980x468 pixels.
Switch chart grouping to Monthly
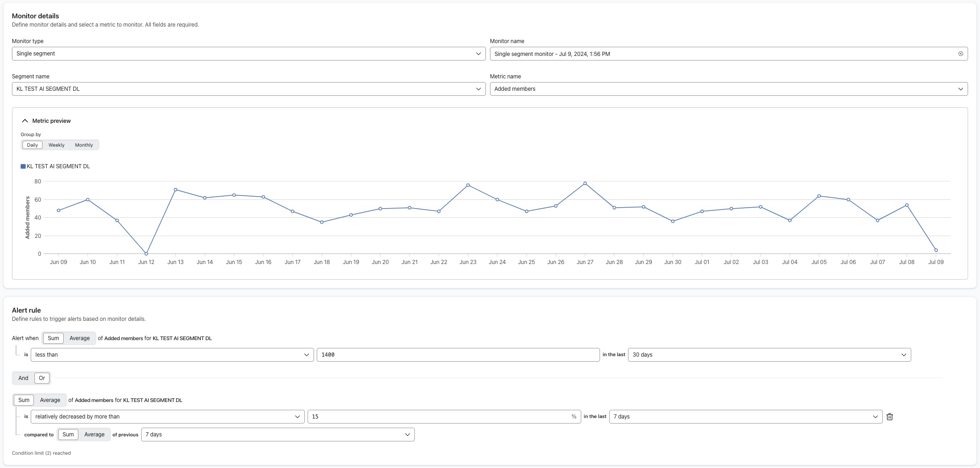click(84, 145)
